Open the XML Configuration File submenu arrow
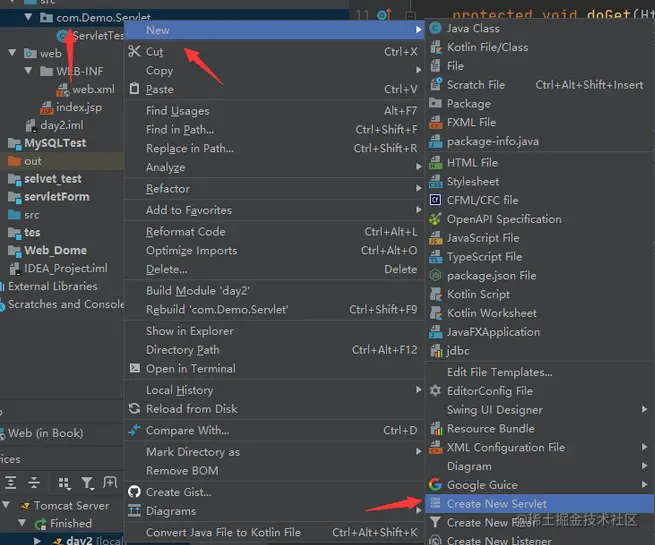The image size is (655, 545). click(645, 447)
